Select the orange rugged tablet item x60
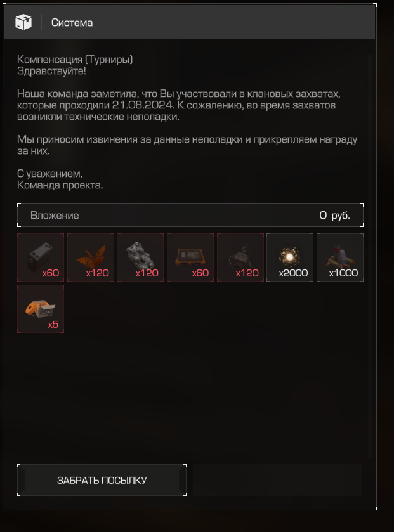 tap(190, 257)
